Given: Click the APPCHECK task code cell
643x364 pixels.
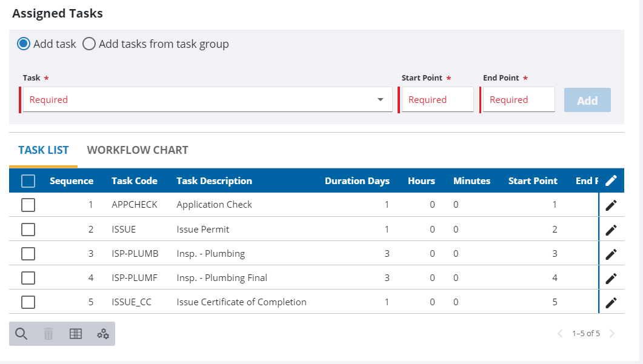Looking at the screenshot, I should [135, 205].
